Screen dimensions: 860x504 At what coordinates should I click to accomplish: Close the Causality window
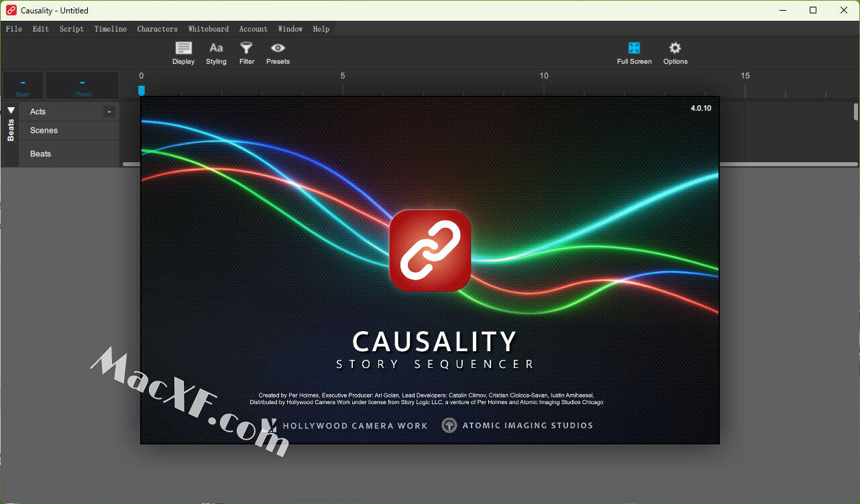(x=844, y=10)
